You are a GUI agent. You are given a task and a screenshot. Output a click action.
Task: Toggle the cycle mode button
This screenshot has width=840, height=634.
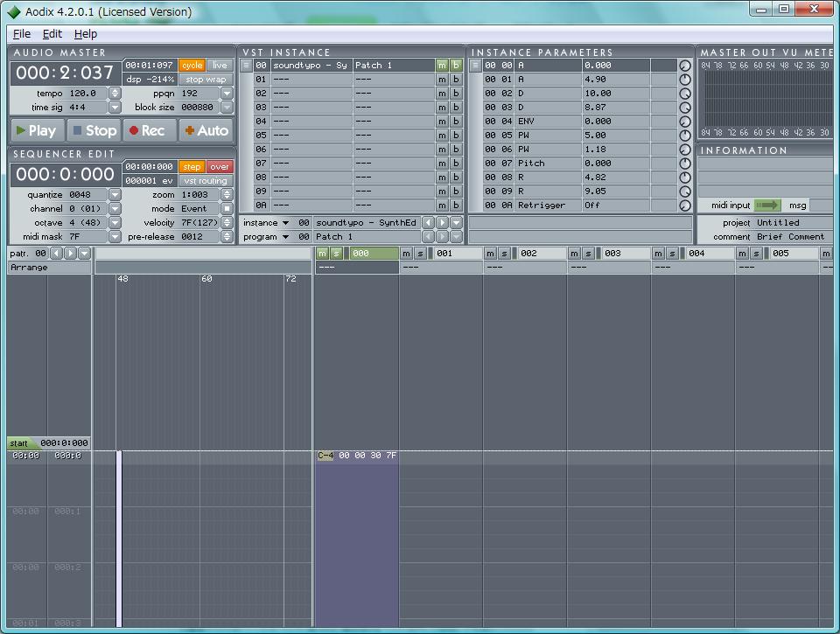[x=192, y=66]
